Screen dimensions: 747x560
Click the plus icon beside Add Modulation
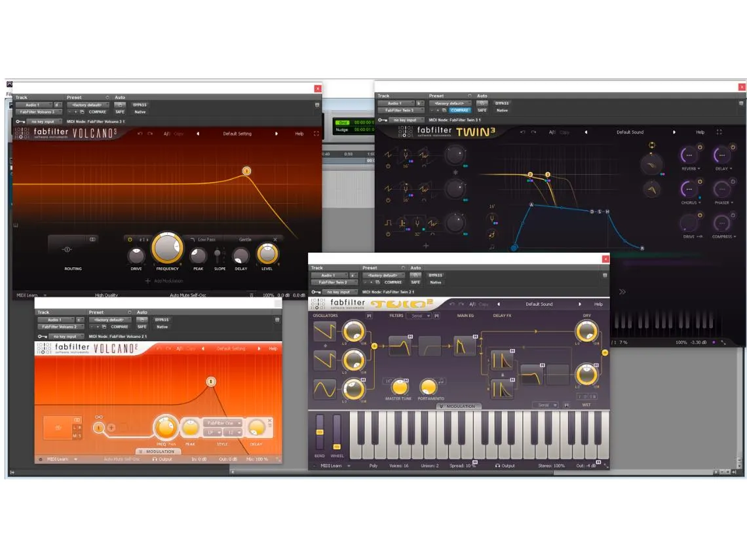pos(148,281)
